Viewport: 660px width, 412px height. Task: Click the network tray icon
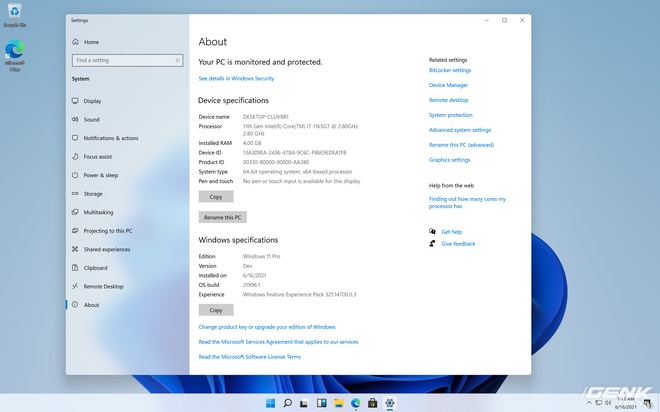[598, 403]
